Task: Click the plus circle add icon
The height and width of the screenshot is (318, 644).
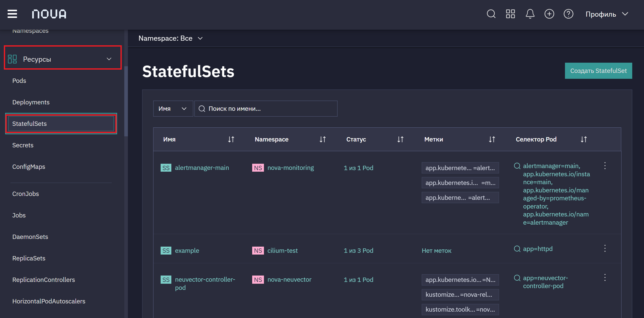Action: (549, 14)
